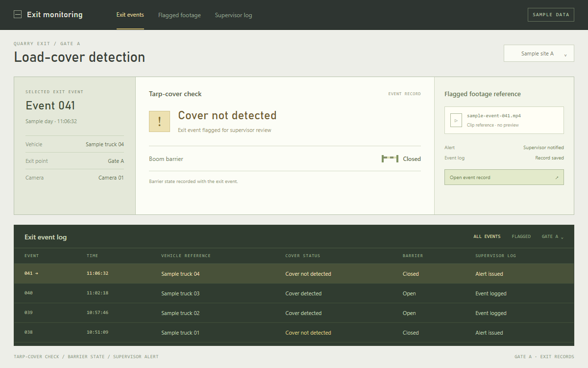Click the Camera 01 value
Screen dimensions: 588x368
pos(111,178)
